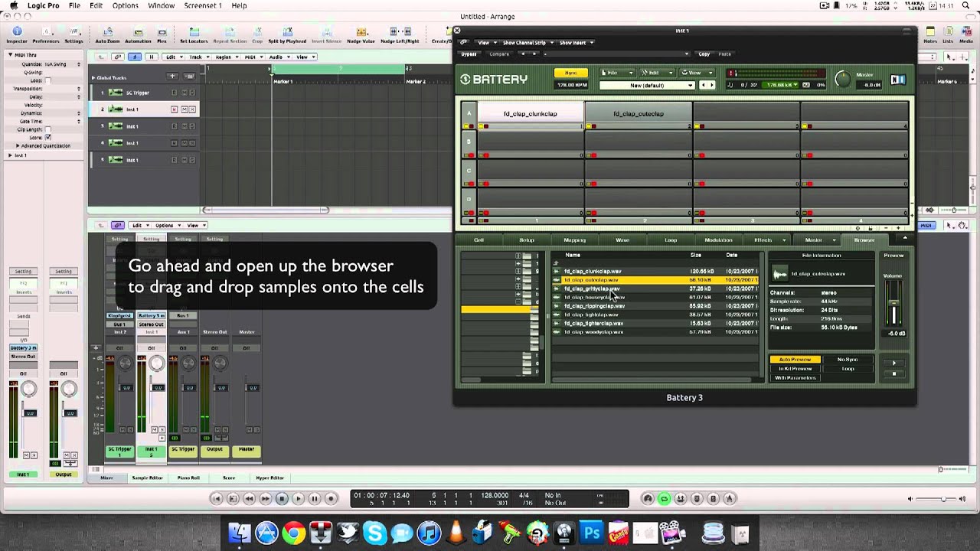This screenshot has width=980, height=551.
Task: Enable With Parameters preview option
Action: pos(795,377)
